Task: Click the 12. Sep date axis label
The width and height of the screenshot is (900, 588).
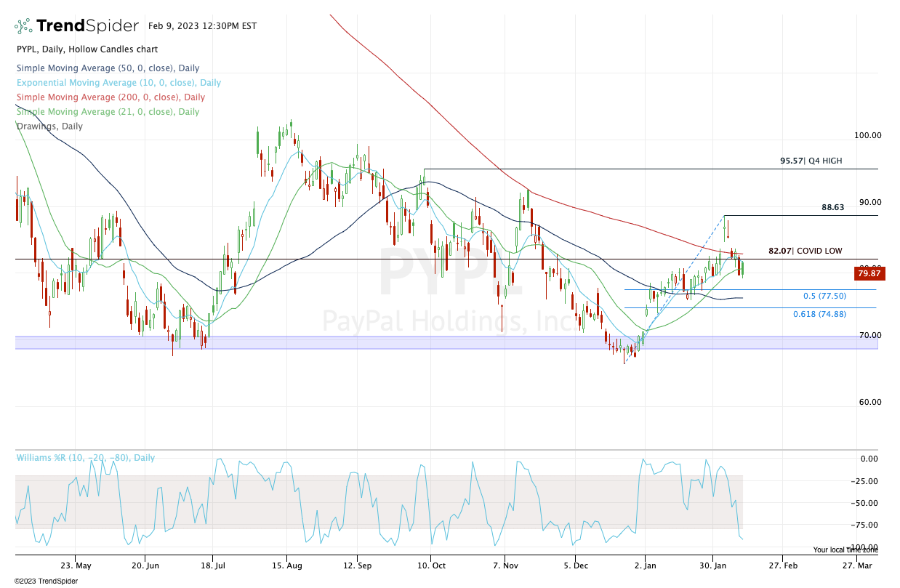Action: pyautogui.click(x=358, y=565)
